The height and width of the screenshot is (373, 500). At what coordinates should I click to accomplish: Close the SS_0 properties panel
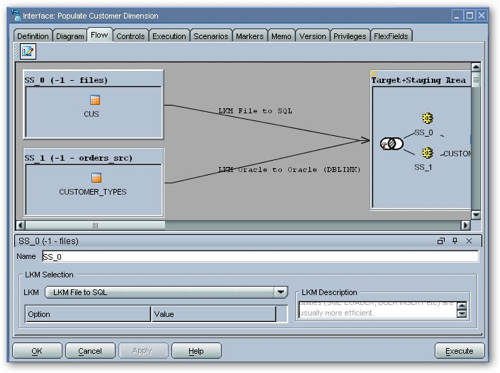[469, 241]
